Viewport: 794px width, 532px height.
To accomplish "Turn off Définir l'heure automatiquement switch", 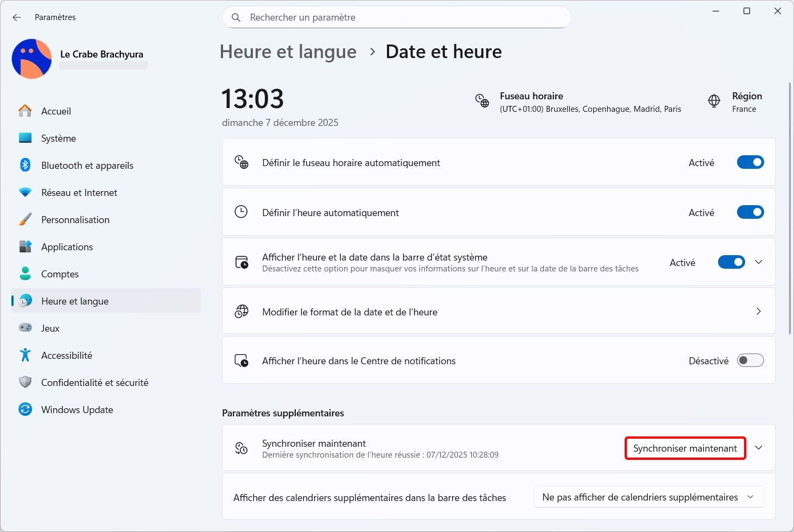I will 750,212.
